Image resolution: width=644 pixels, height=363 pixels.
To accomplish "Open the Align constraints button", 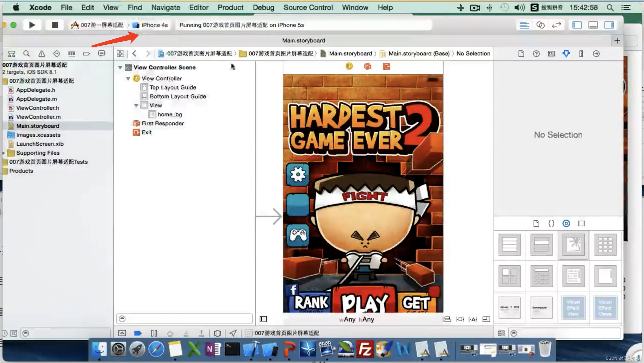I will click(x=447, y=319).
